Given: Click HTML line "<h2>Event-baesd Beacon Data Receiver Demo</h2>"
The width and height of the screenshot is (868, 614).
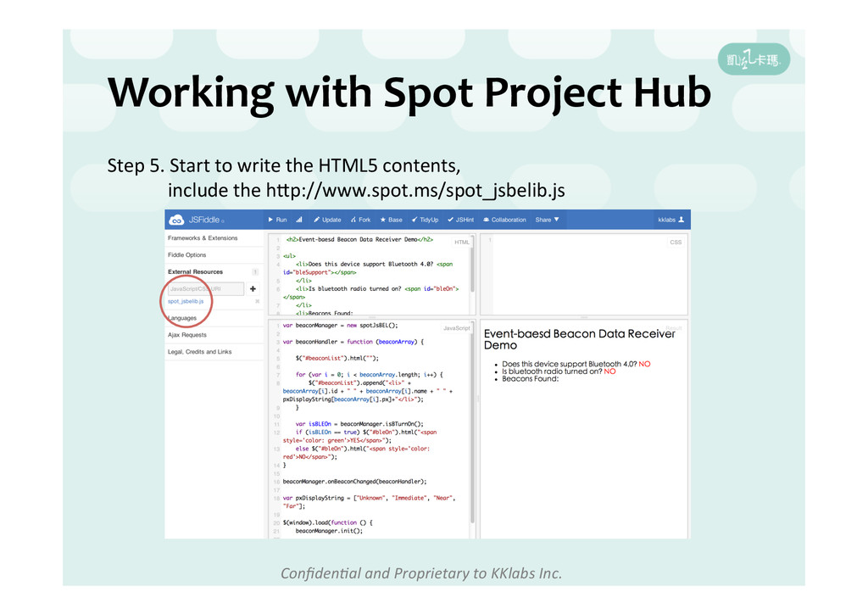Looking at the screenshot, I should (359, 240).
